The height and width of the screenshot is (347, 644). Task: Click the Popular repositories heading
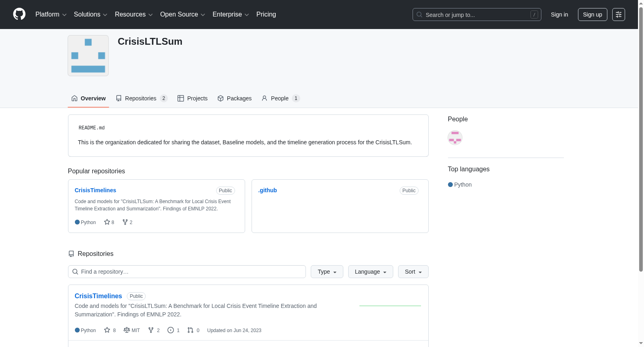[x=97, y=171]
